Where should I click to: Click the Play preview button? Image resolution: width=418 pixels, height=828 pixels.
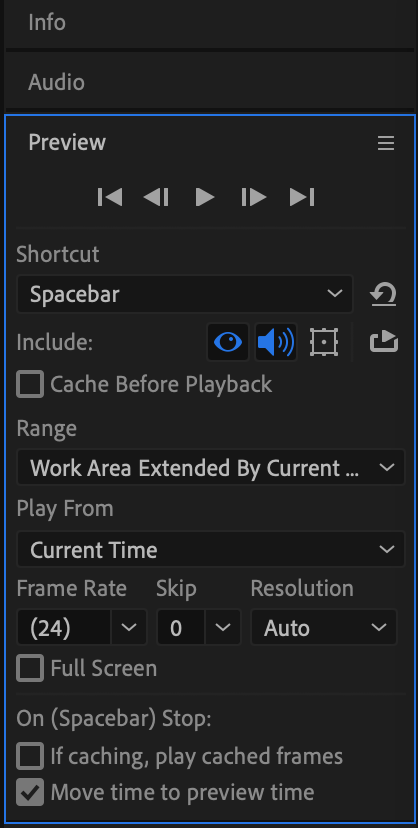tap(205, 197)
